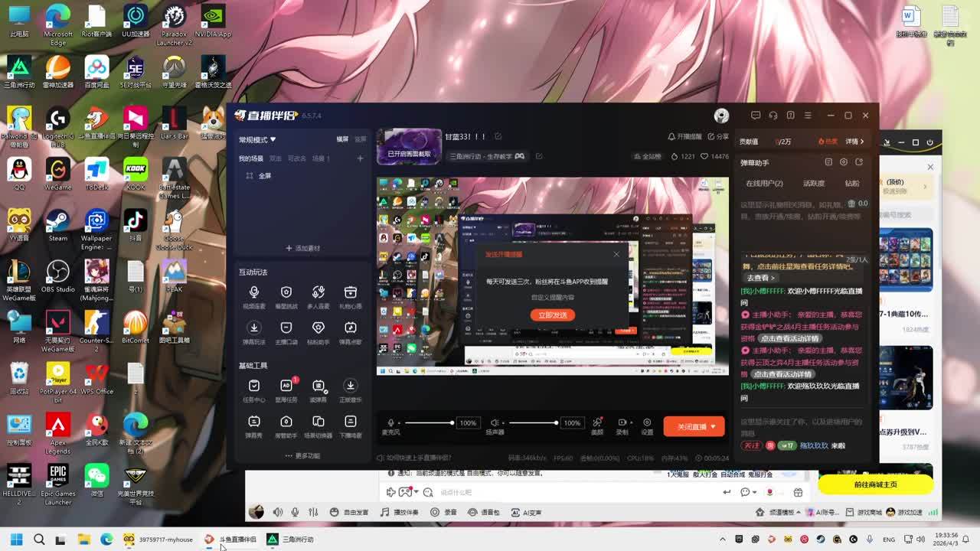Image resolution: width=980 pixels, height=551 pixels.
Task: Switch to the 活跃度 tab
Action: (x=813, y=184)
